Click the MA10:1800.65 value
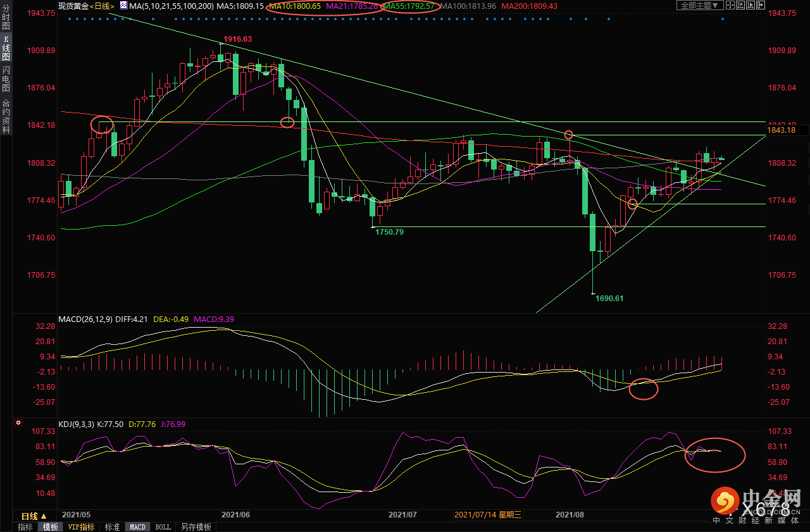 click(x=295, y=6)
